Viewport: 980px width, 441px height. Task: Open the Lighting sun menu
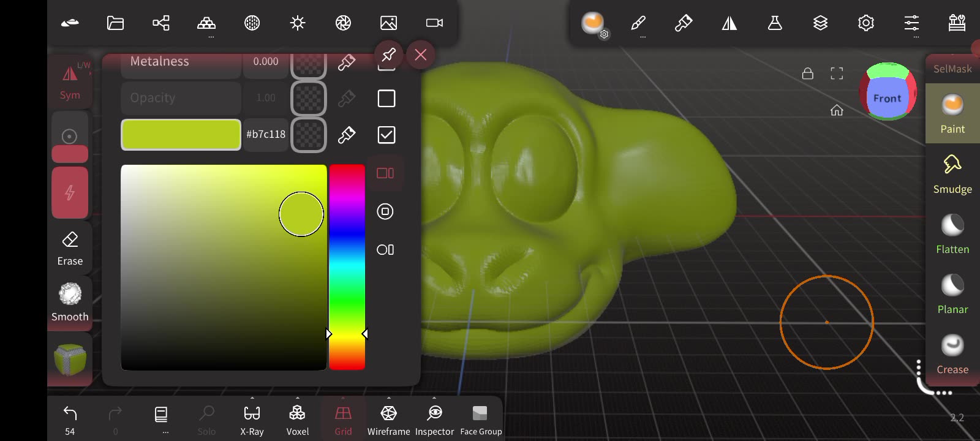pos(298,23)
